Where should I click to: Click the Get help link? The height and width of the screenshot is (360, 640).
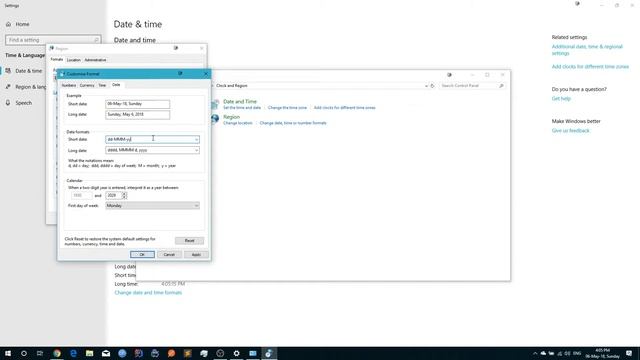click(x=561, y=98)
